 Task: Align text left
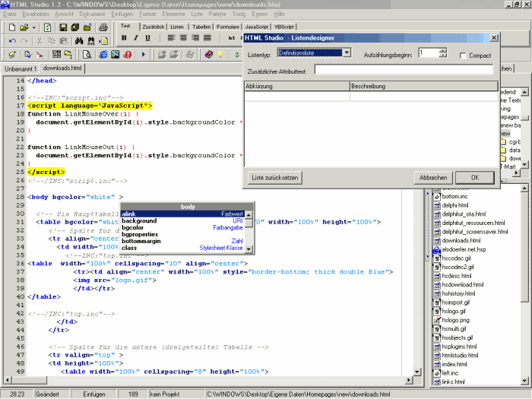pyautogui.click(x=171, y=38)
